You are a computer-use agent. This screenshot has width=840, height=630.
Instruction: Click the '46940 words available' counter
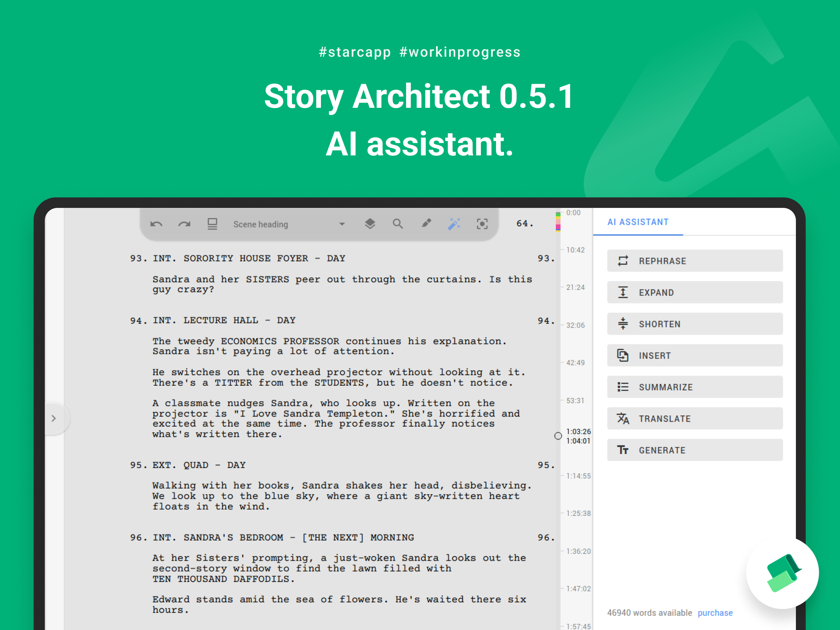coord(649,613)
